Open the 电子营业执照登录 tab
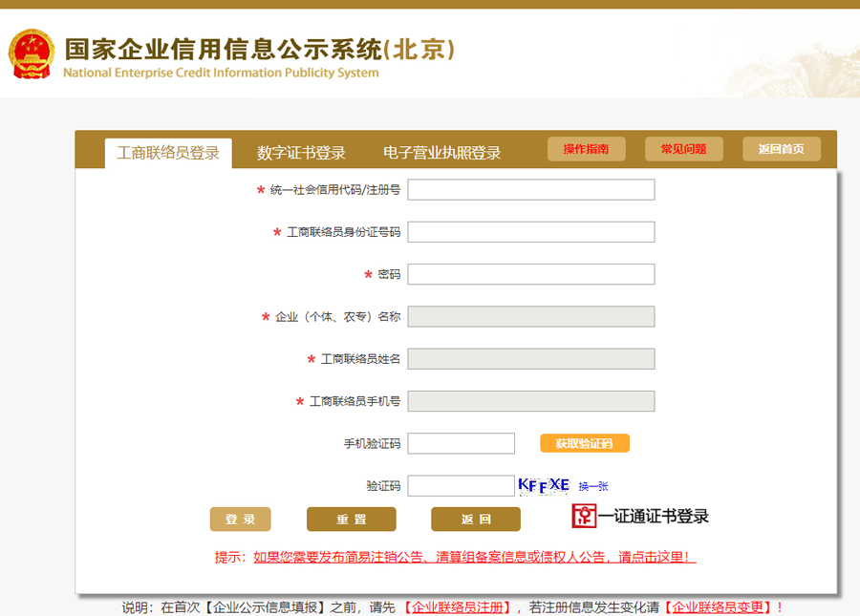This screenshot has width=860, height=616. click(x=442, y=153)
